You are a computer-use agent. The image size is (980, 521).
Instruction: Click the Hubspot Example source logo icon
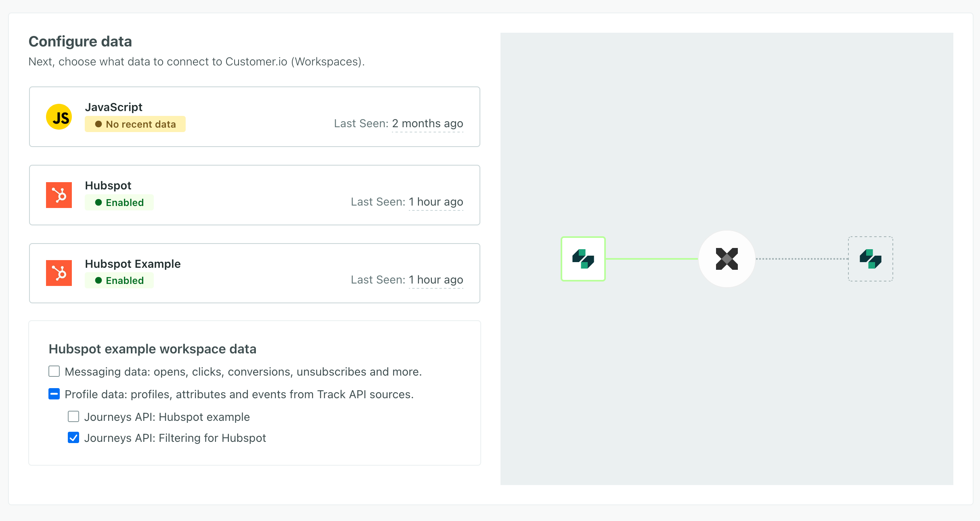pos(59,273)
